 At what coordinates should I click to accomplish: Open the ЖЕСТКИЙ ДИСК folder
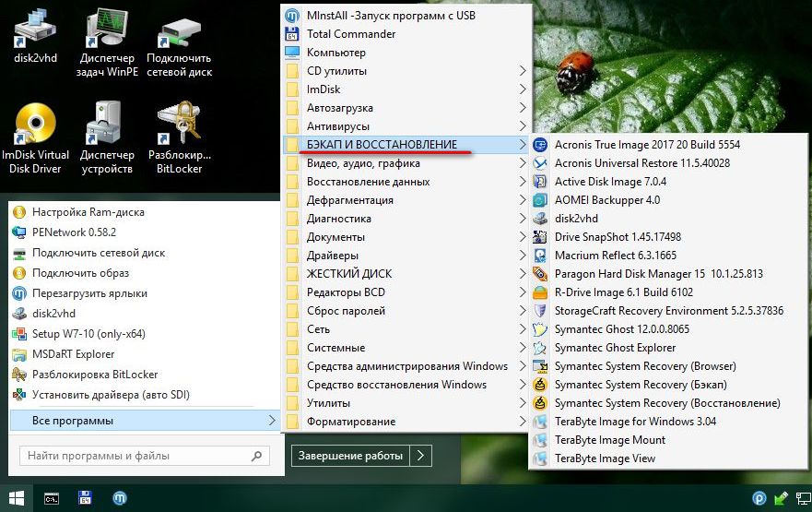point(406,274)
